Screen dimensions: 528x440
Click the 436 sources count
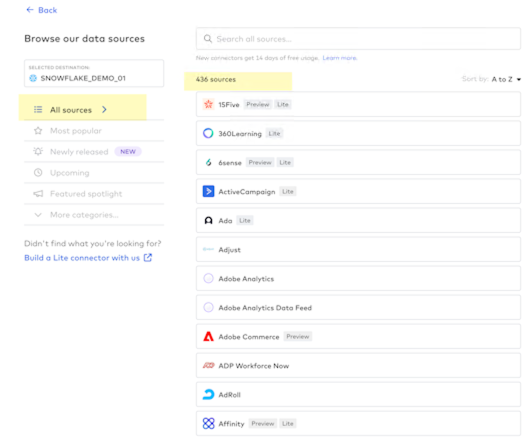pyautogui.click(x=216, y=80)
